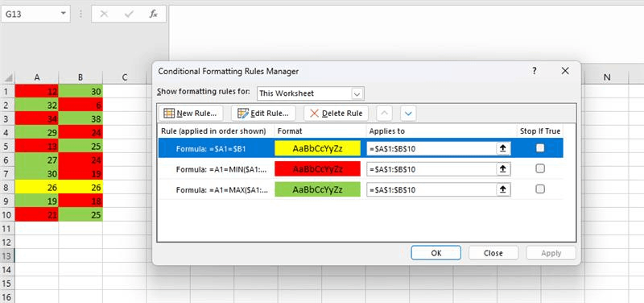Screen dimensions: 644x303
Task: Click cell B1 containing 30
Action: click(x=80, y=91)
